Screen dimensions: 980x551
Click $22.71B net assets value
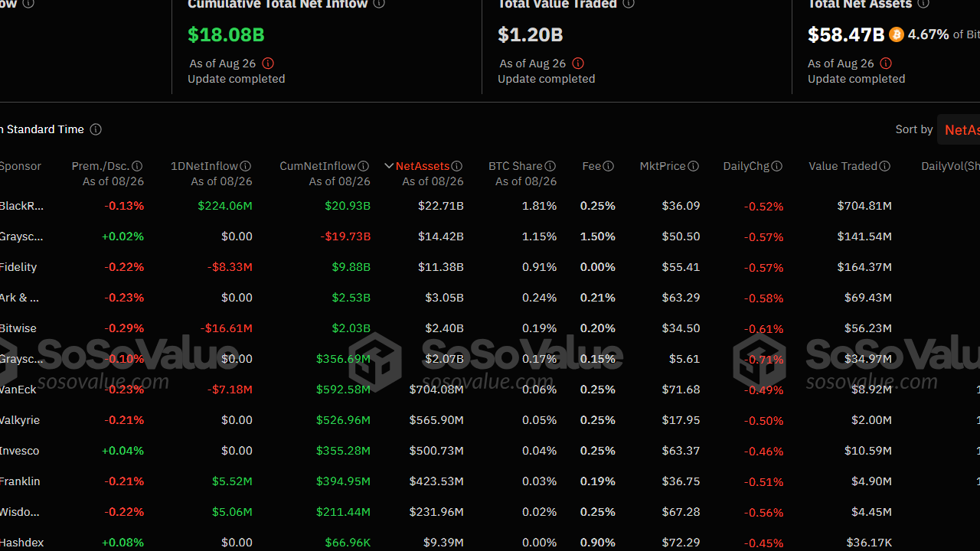click(441, 206)
